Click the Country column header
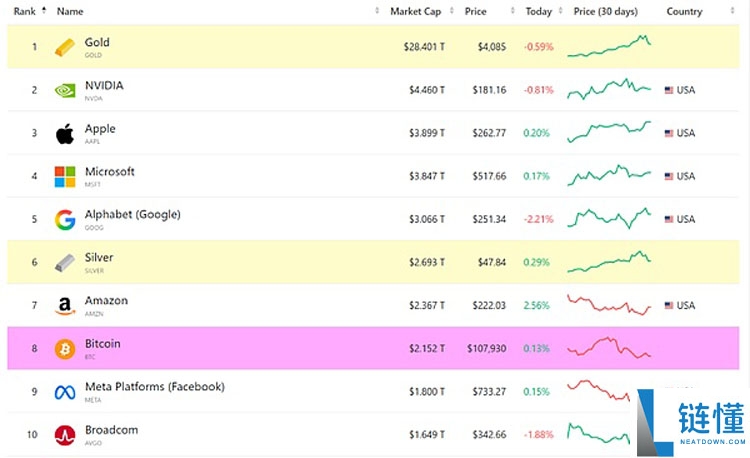The width and height of the screenshot is (750, 458). point(684,11)
